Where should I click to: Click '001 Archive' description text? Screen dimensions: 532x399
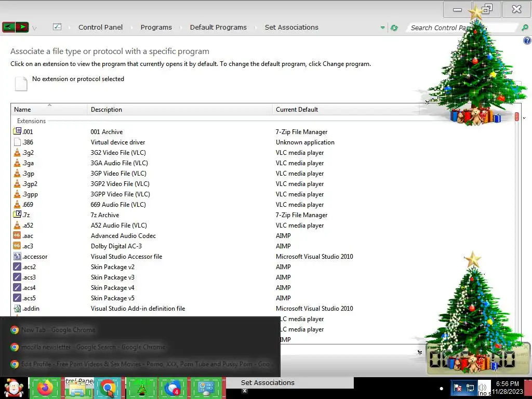tap(107, 131)
